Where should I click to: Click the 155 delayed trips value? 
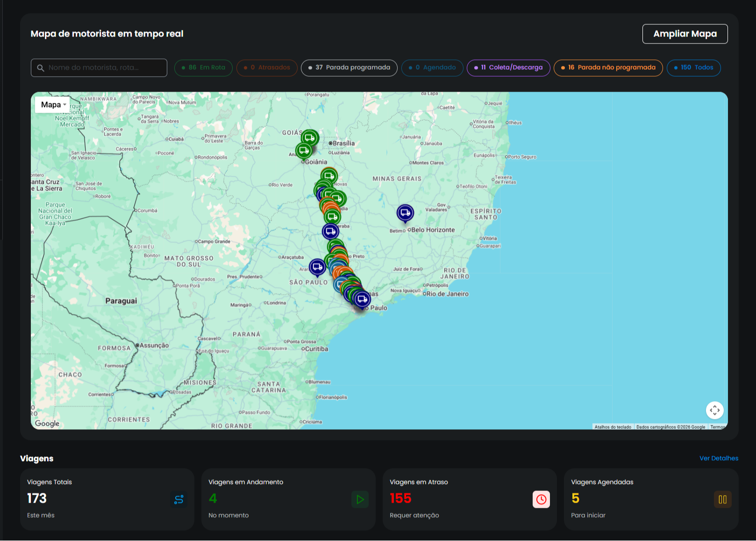point(400,498)
